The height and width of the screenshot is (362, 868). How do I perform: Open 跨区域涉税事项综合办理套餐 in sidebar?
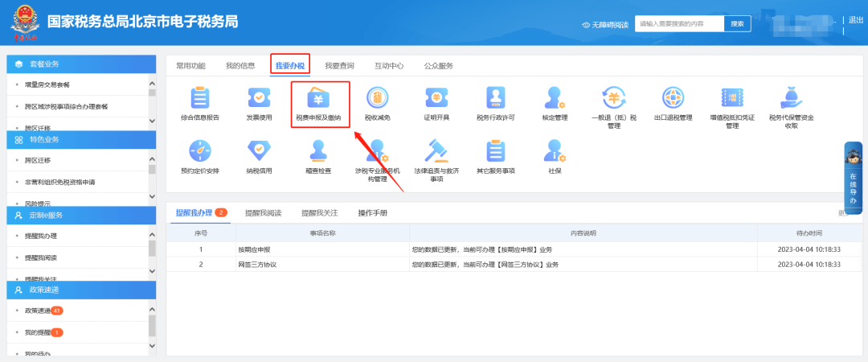coord(66,106)
